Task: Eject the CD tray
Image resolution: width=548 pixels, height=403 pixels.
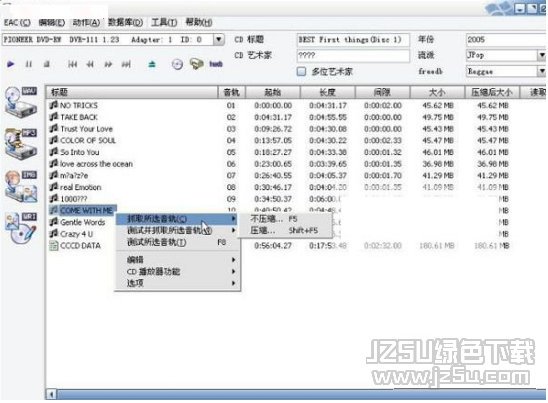Action: pos(152,64)
